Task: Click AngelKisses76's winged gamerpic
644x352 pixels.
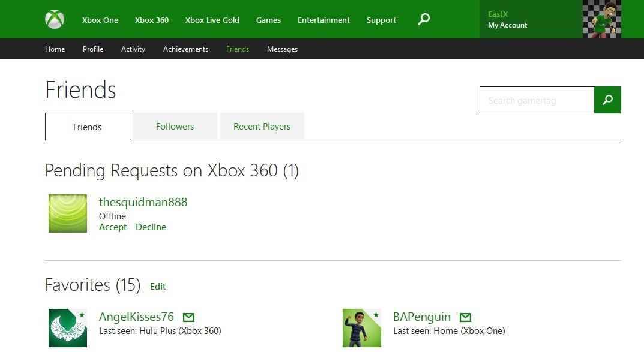Action: pyautogui.click(x=67, y=327)
